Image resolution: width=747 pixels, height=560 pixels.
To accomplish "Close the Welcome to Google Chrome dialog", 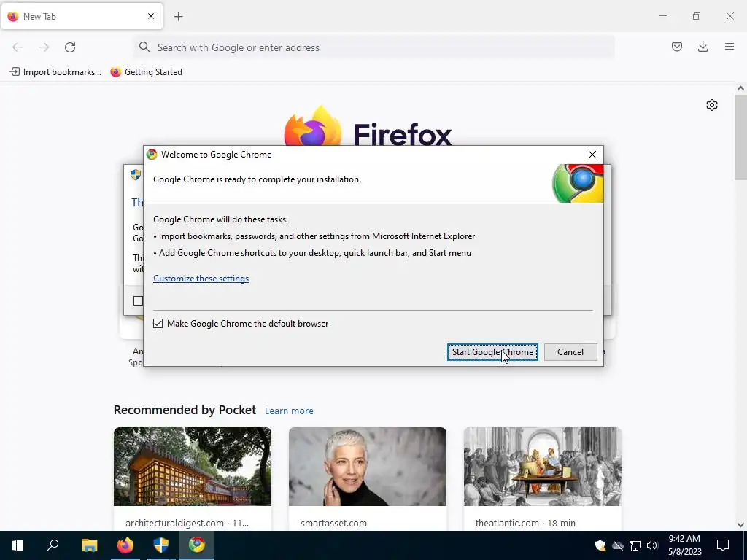I will click(x=592, y=155).
